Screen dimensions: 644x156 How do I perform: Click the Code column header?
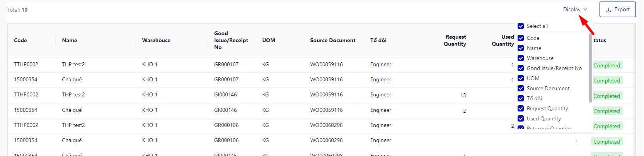[20, 40]
